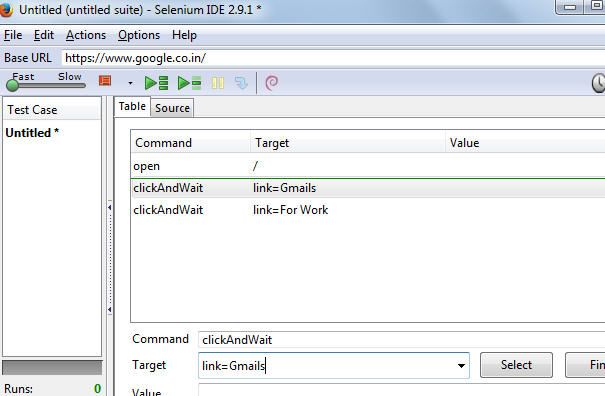Image resolution: width=605 pixels, height=396 pixels.
Task: Click the Runs count value 0
Action: point(98,389)
